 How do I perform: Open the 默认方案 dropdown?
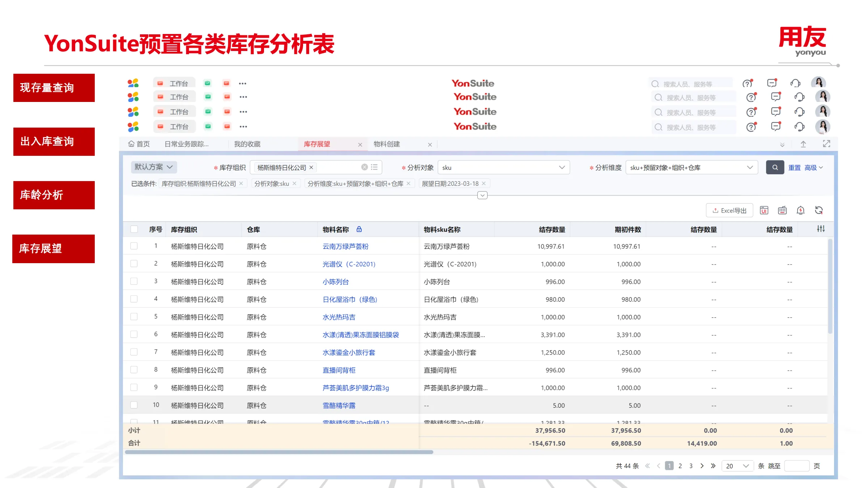[154, 167]
